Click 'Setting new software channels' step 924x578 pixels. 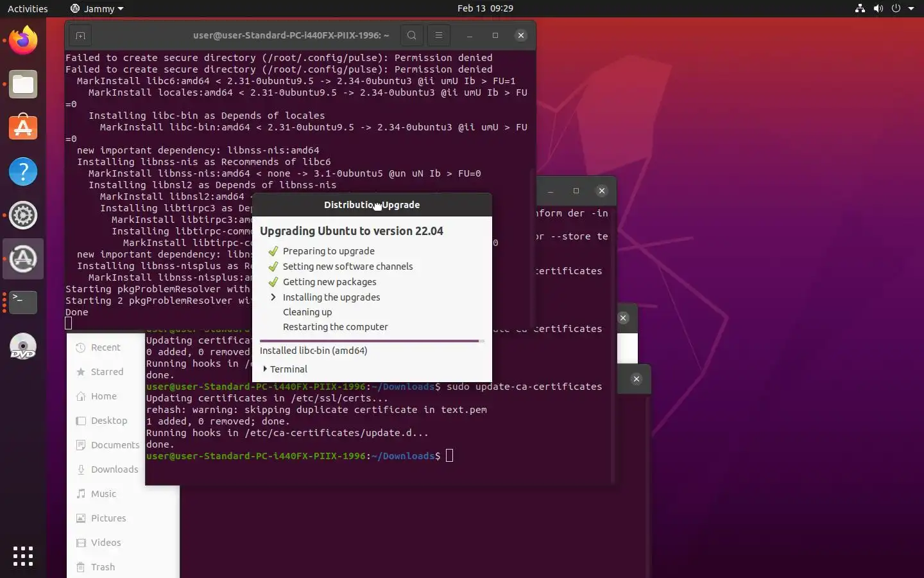(348, 267)
